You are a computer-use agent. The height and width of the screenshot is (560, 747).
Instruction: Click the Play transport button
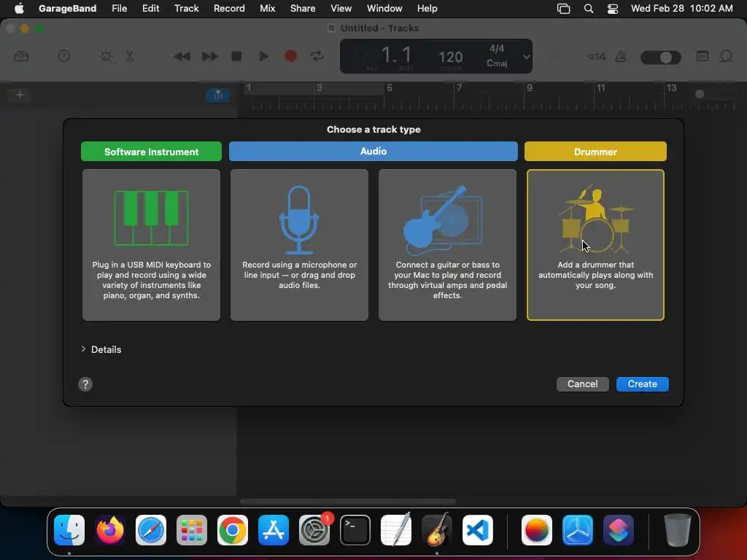pyautogui.click(x=263, y=57)
